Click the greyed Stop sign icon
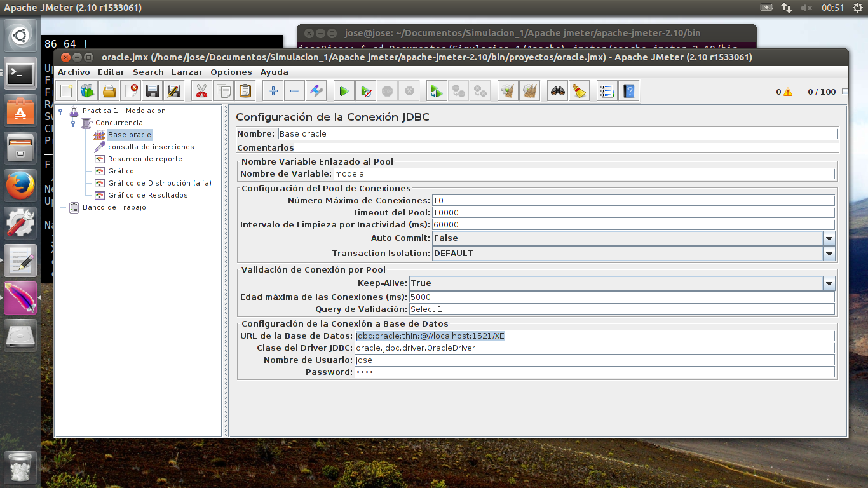Viewport: 868px width, 488px height. click(x=387, y=91)
